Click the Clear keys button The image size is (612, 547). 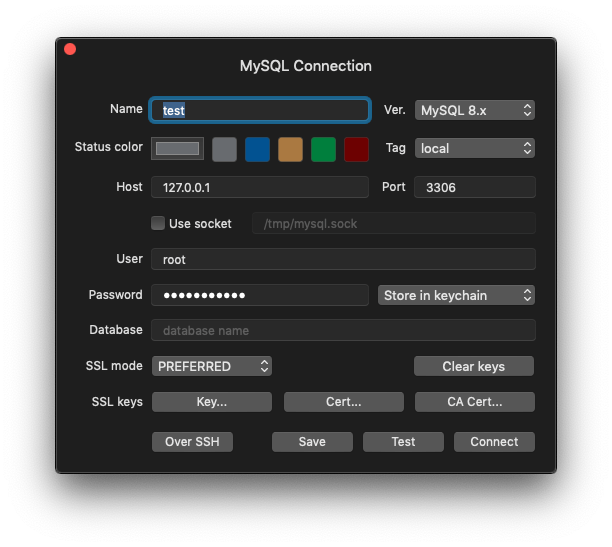click(474, 366)
